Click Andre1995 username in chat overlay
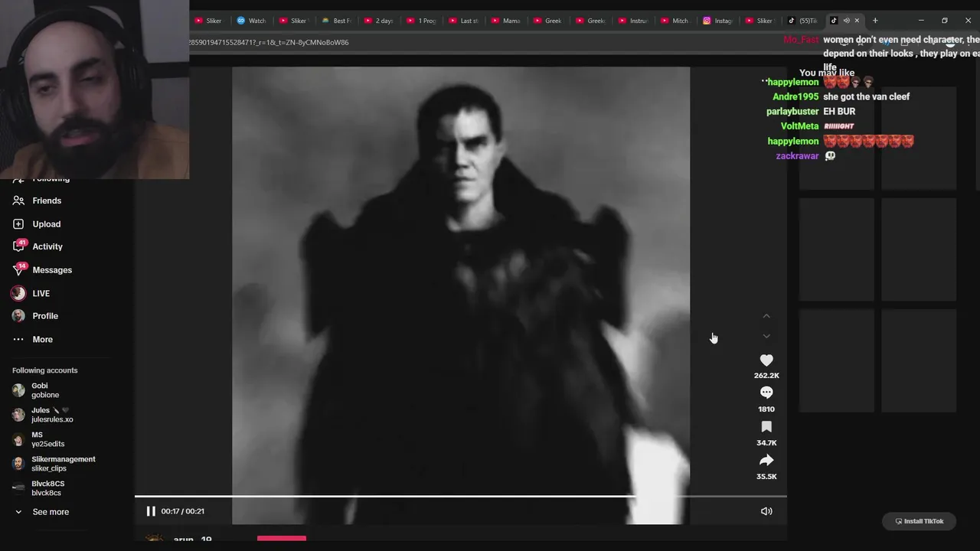Viewport: 980px width, 551px height. click(795, 96)
